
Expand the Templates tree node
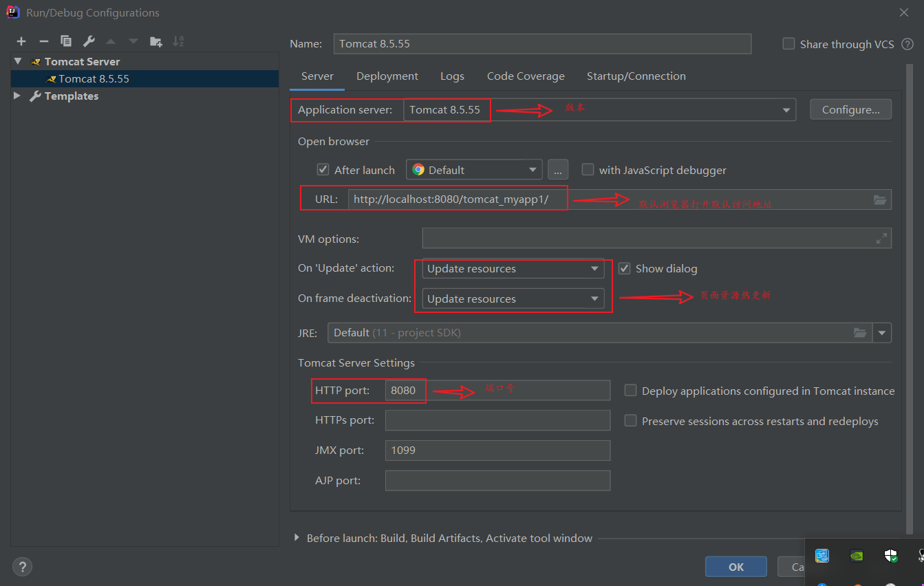17,96
